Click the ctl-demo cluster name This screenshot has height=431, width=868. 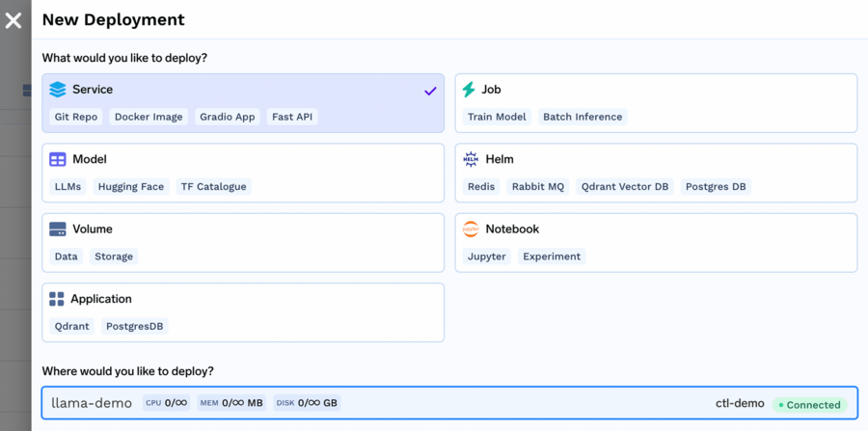[x=740, y=403]
